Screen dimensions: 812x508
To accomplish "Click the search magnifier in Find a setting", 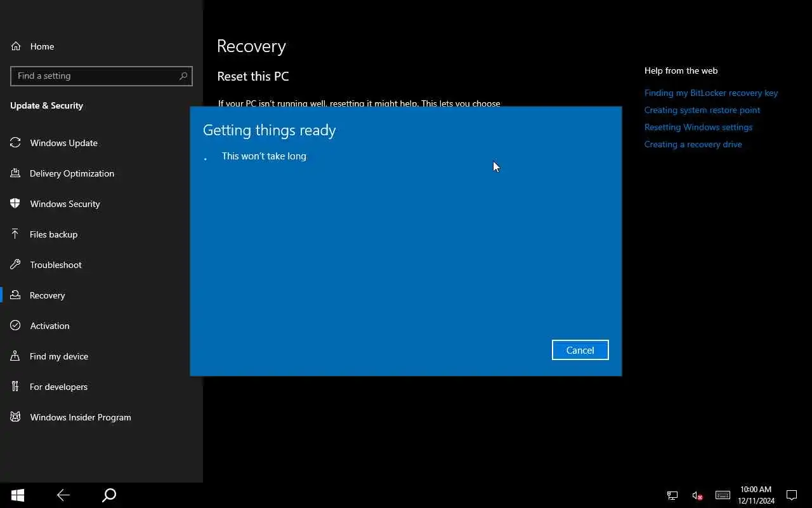I will (183, 76).
